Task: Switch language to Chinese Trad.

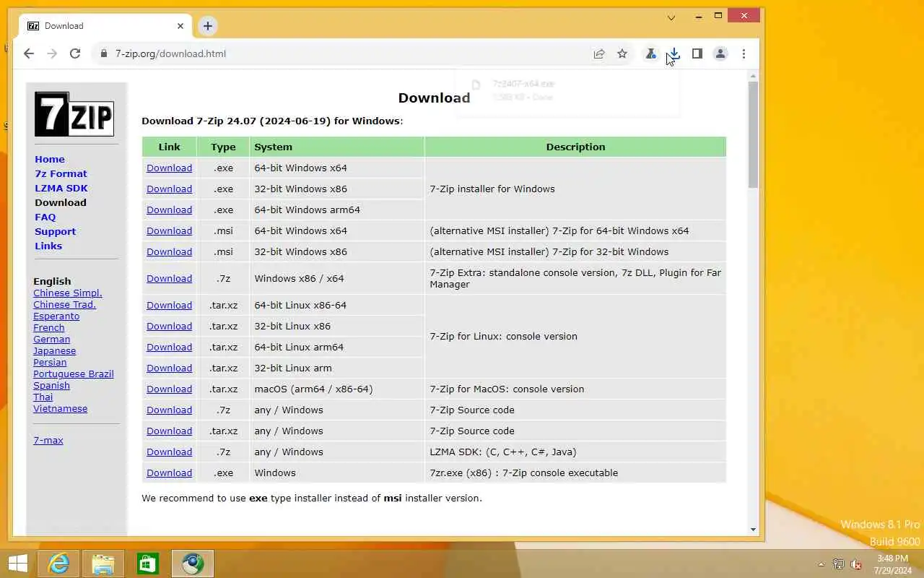Action: point(64,304)
